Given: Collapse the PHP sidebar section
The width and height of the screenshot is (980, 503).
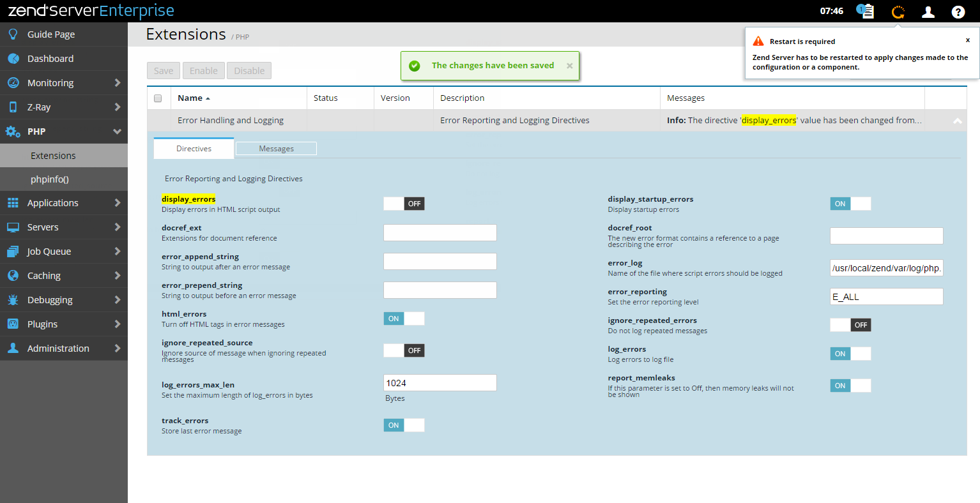Looking at the screenshot, I should [x=117, y=131].
